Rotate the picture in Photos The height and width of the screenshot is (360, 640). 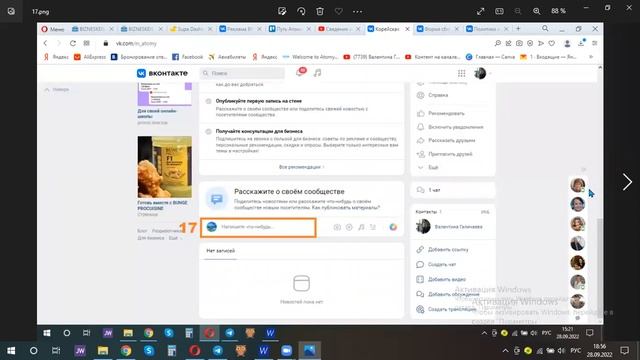point(301,11)
